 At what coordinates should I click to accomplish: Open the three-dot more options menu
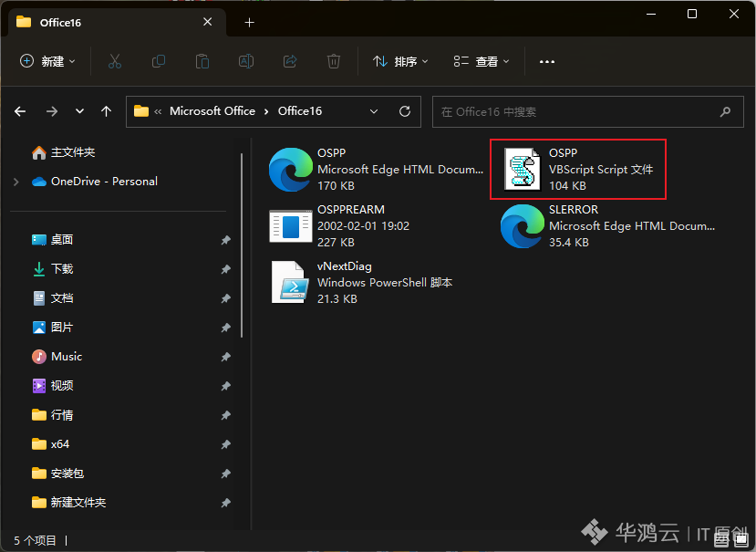[x=547, y=62]
